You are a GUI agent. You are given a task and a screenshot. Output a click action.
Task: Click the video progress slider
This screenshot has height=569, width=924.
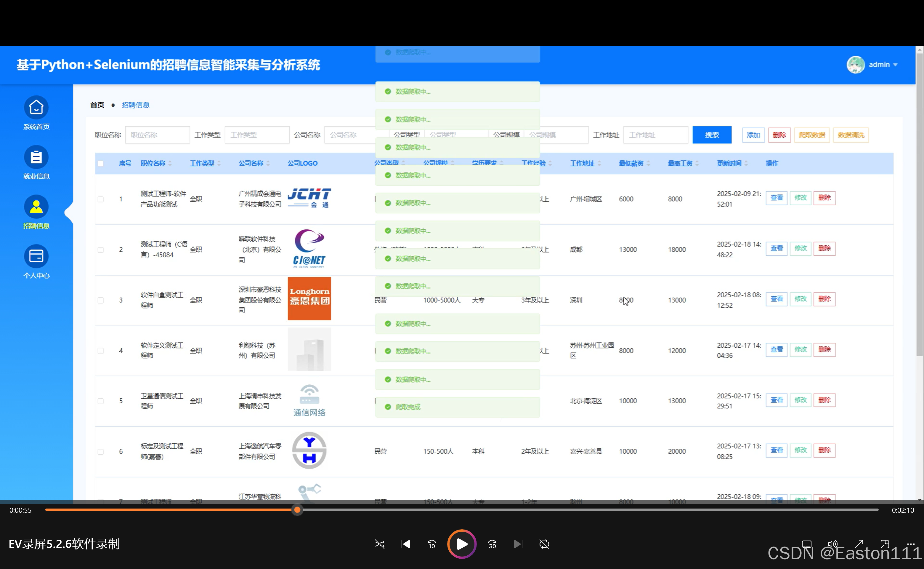click(x=297, y=510)
